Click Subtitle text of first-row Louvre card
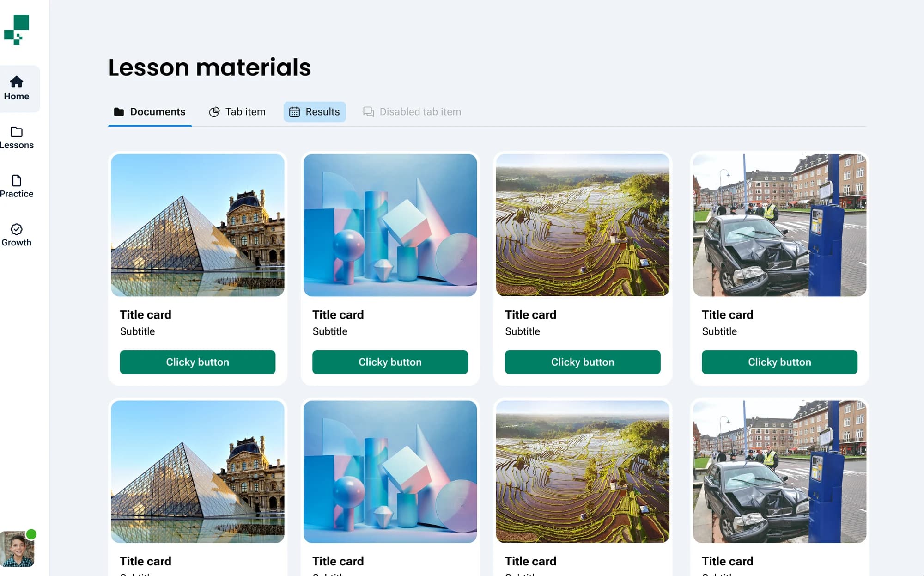Viewport: 924px width, 576px height. pos(137,331)
